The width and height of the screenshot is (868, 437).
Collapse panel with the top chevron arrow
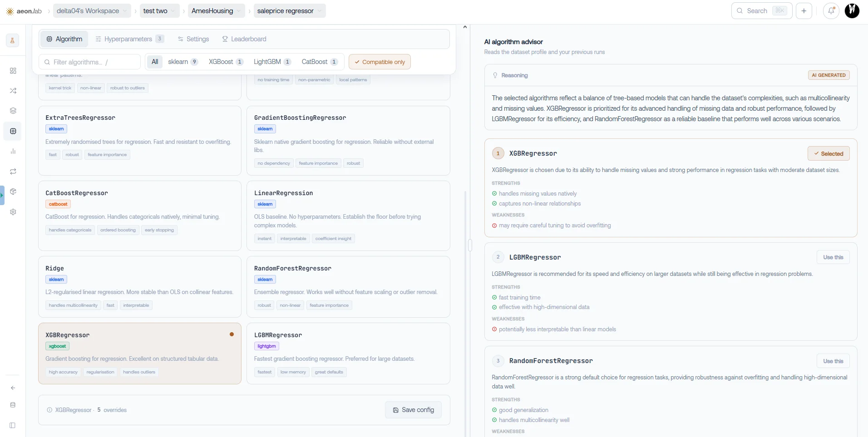(465, 27)
